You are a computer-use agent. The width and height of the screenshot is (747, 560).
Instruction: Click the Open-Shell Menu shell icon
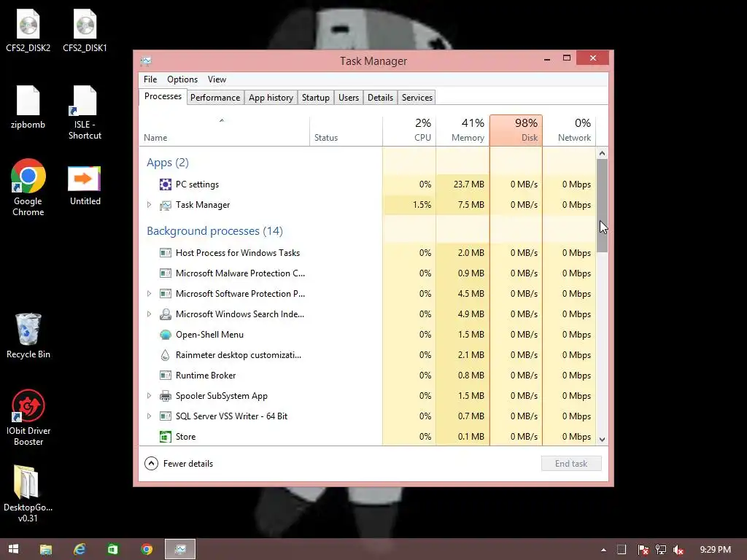[166, 335]
